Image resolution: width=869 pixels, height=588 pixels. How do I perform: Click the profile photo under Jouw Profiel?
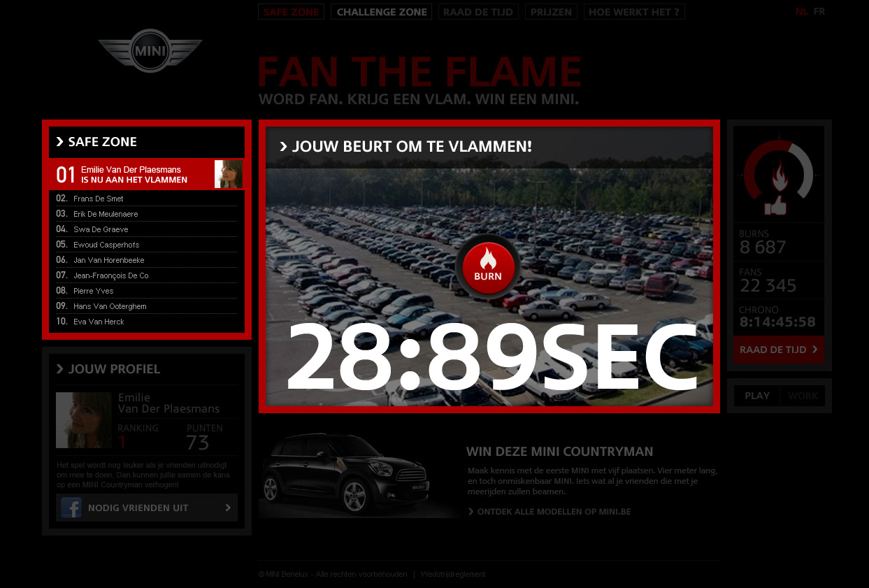pyautogui.click(x=84, y=420)
